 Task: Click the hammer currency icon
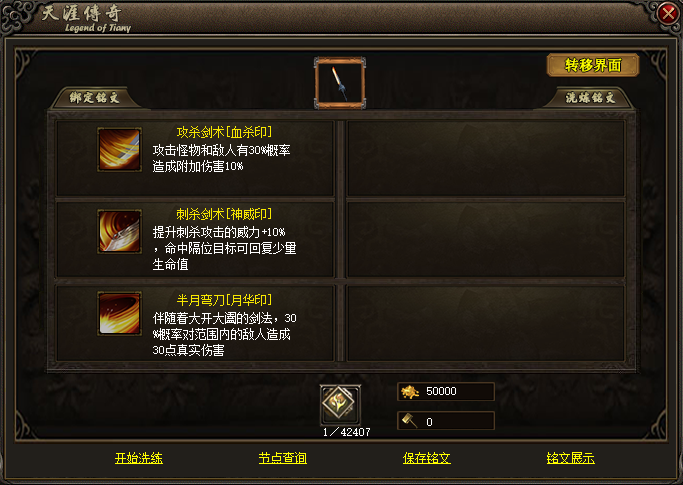pos(409,421)
